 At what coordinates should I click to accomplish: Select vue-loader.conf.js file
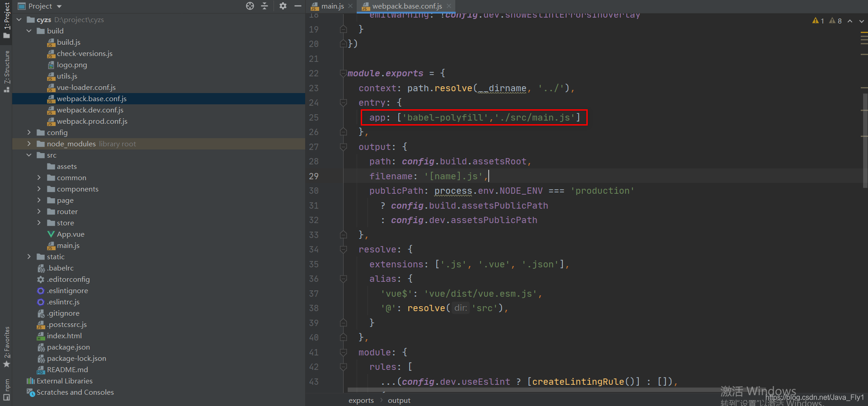[86, 87]
